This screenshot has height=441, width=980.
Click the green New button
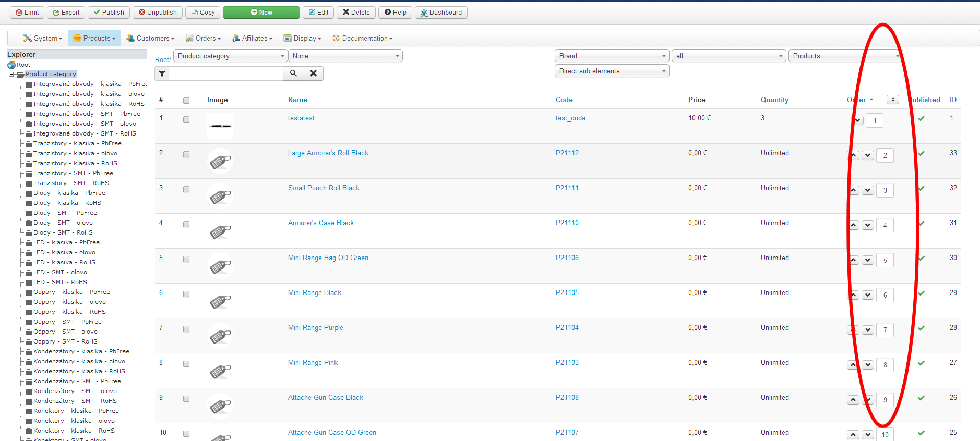261,13
